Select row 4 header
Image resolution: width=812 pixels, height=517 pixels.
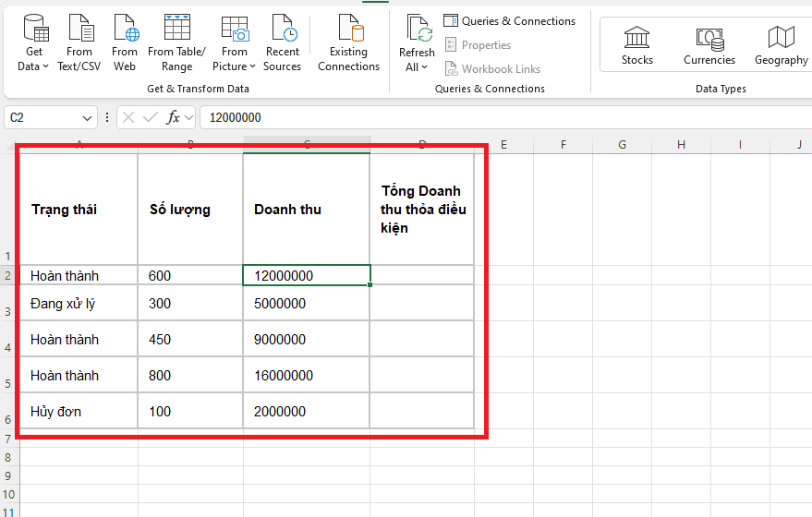[7, 339]
